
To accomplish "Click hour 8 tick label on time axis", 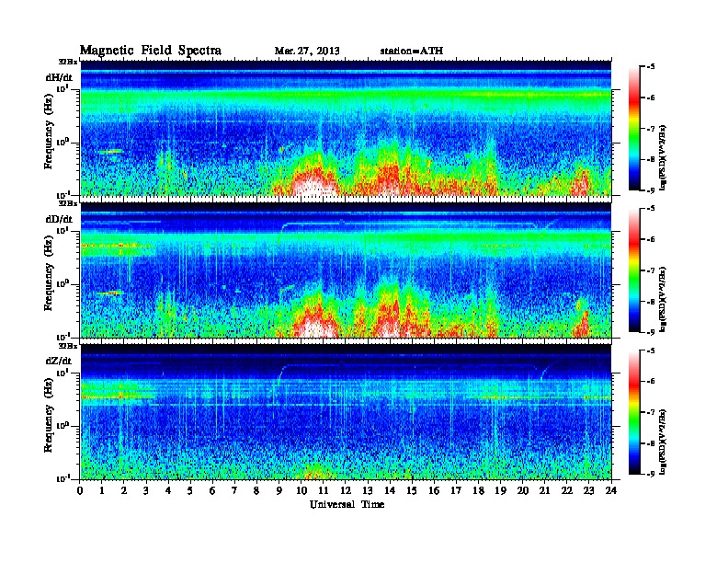I will coord(257,490).
